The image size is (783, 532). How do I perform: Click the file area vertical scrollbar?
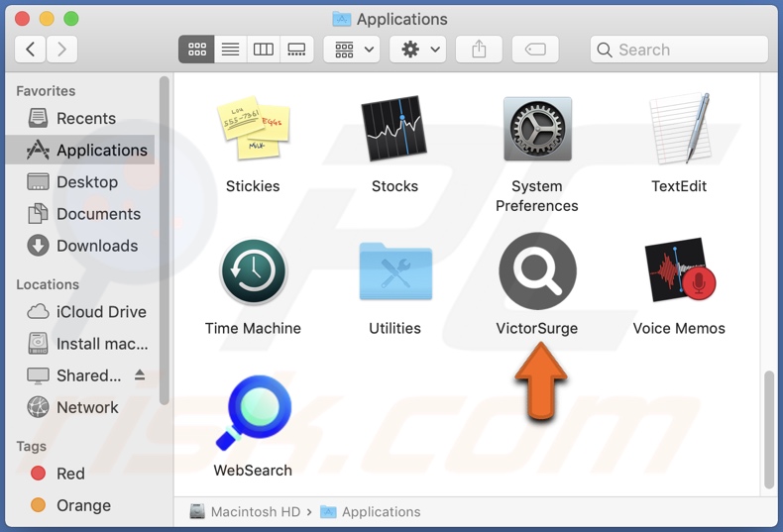[769, 430]
